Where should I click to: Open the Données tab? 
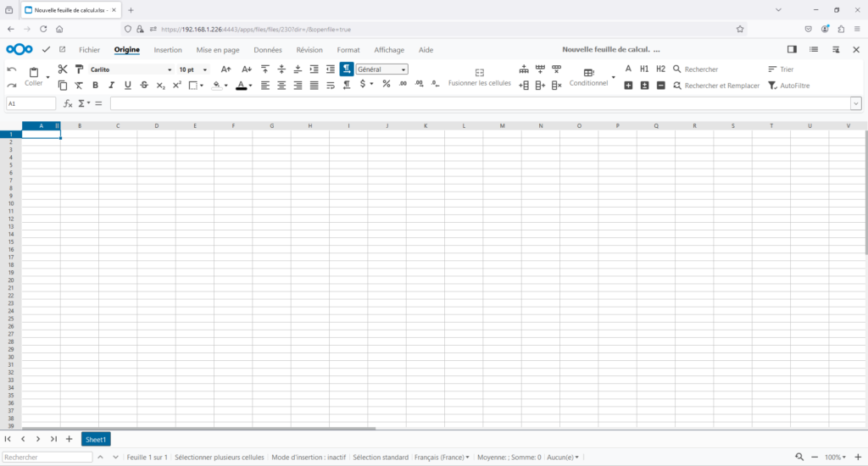click(268, 50)
